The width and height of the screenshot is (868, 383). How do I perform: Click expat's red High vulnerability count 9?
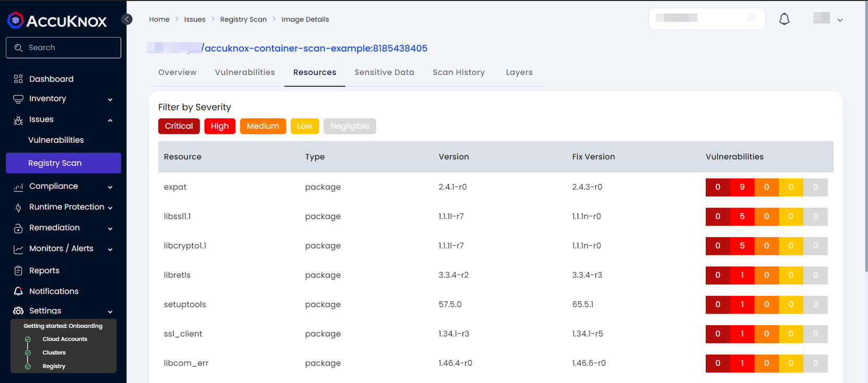742,187
